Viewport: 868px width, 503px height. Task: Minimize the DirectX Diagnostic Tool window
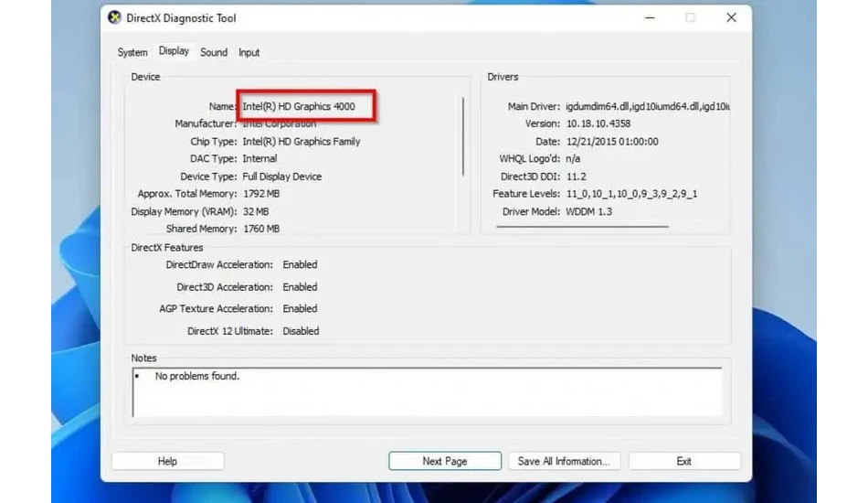point(650,17)
